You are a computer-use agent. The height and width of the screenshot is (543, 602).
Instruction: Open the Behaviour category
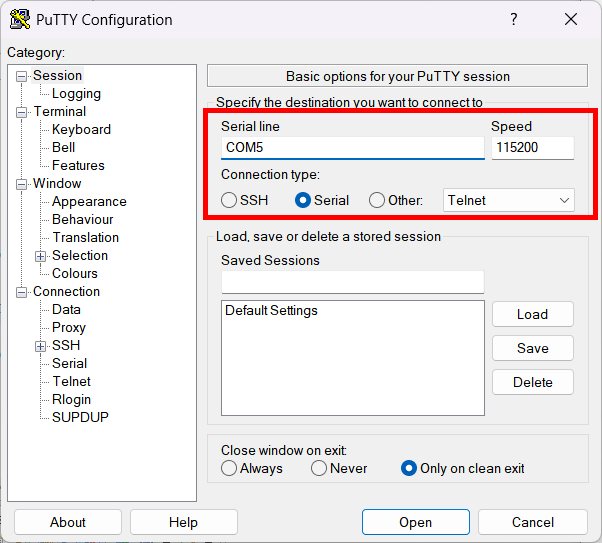point(83,220)
